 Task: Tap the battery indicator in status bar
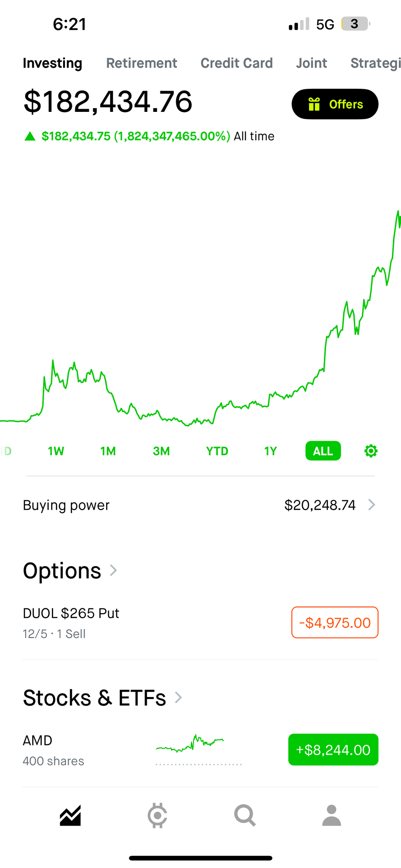pyautogui.click(x=355, y=24)
